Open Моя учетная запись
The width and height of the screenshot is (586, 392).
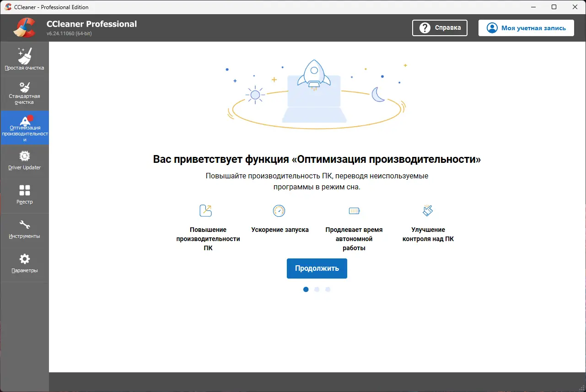[x=526, y=27]
